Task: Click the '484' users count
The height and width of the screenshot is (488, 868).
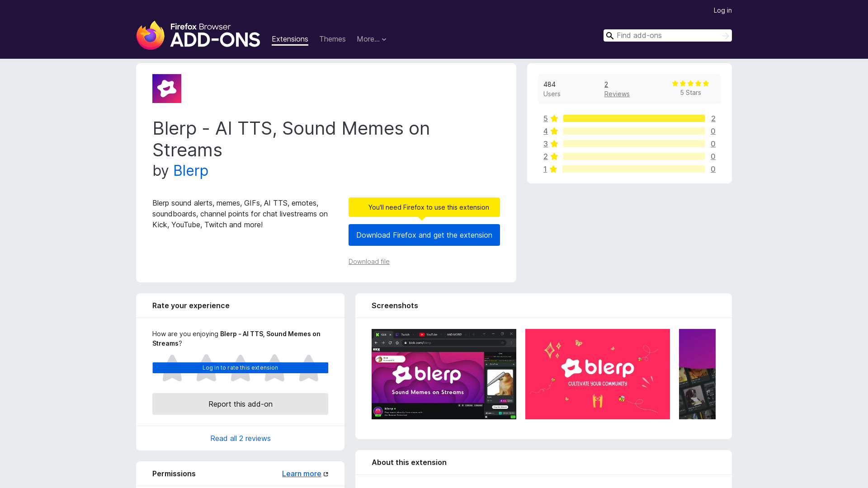Action: pyautogui.click(x=549, y=84)
